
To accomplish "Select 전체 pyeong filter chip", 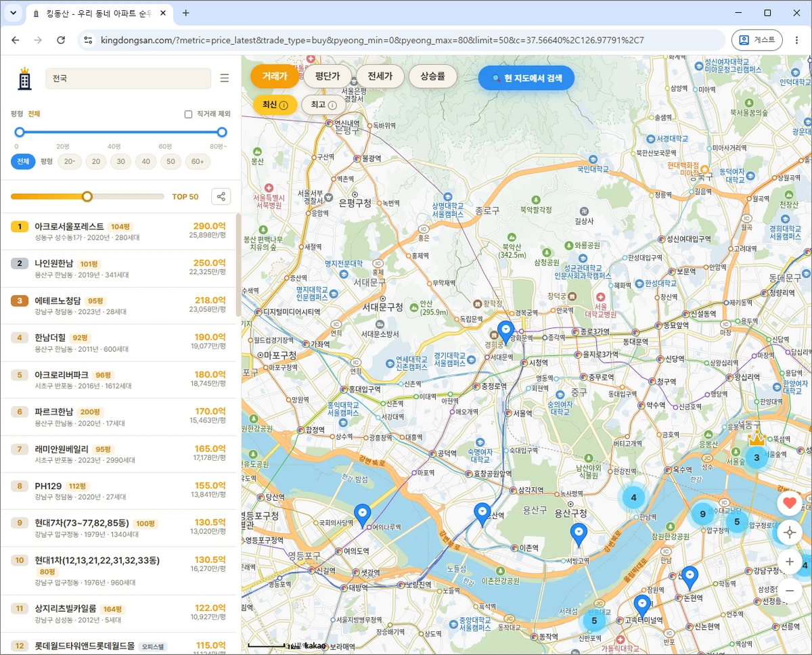I will pyautogui.click(x=23, y=162).
